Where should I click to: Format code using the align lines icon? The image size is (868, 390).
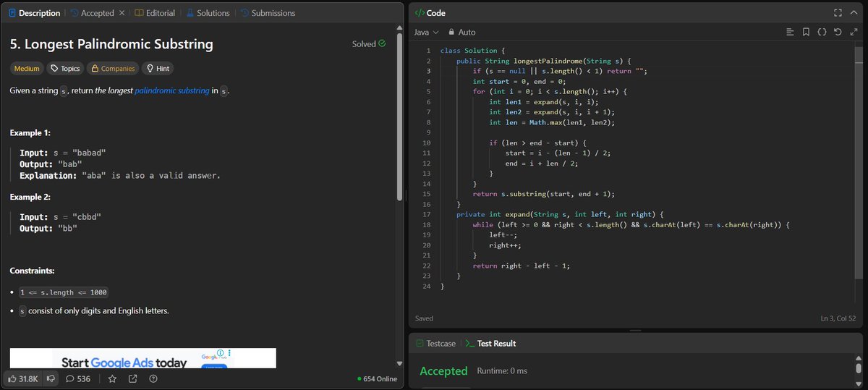coord(790,32)
